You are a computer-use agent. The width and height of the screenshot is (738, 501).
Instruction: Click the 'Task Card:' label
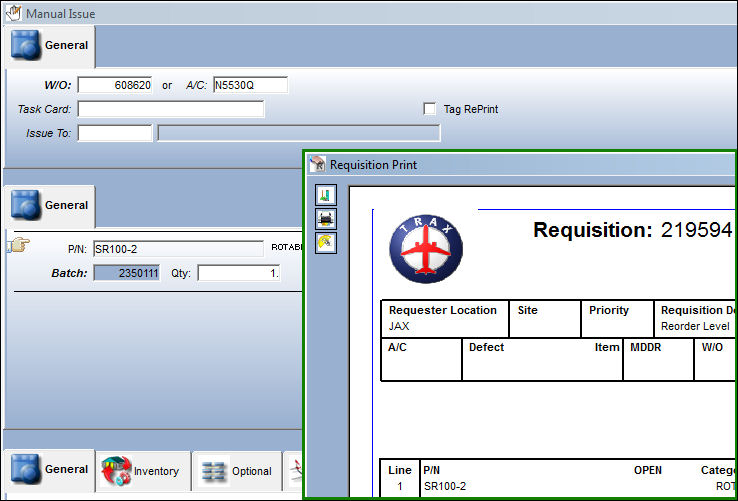click(44, 109)
